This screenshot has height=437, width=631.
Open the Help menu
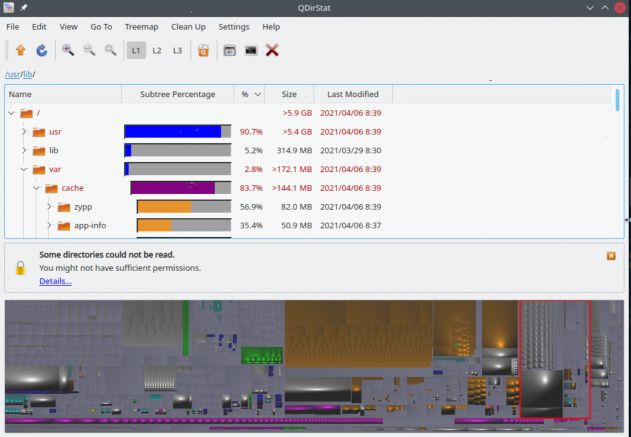tap(271, 27)
